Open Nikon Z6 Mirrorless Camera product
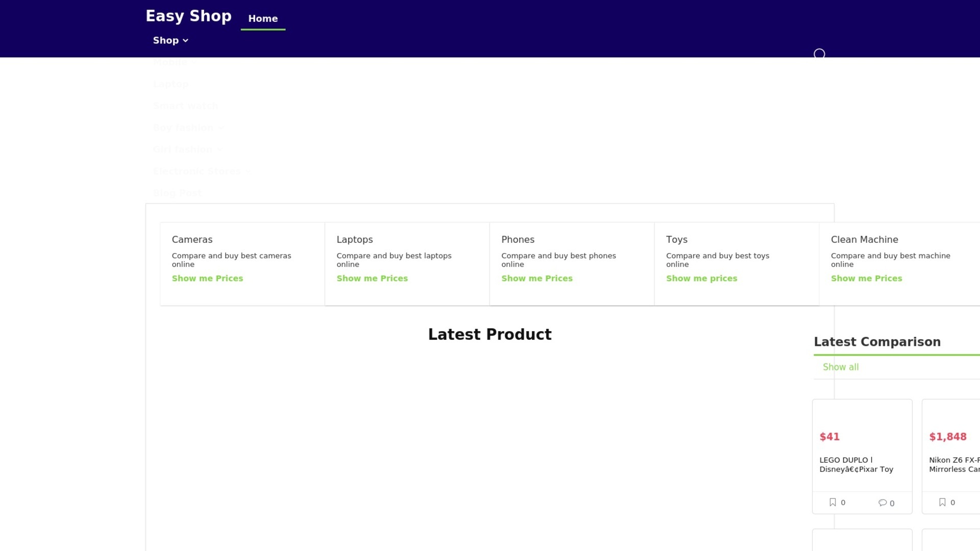 click(x=954, y=465)
